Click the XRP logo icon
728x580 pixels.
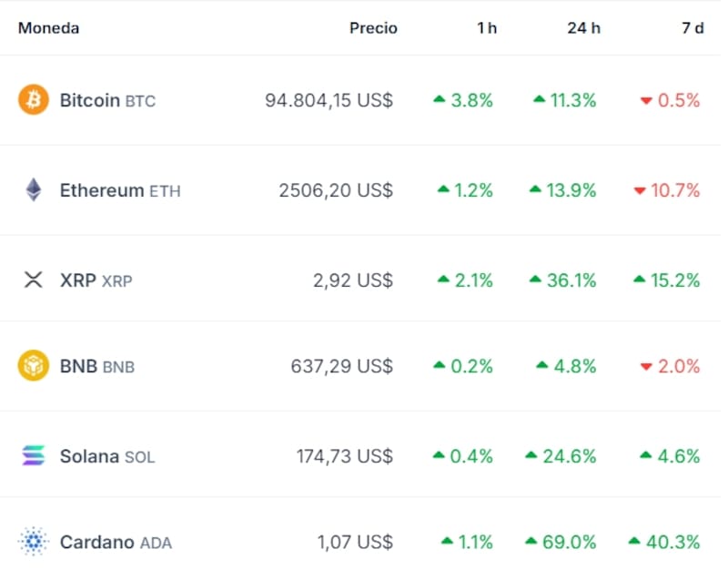coord(33,280)
